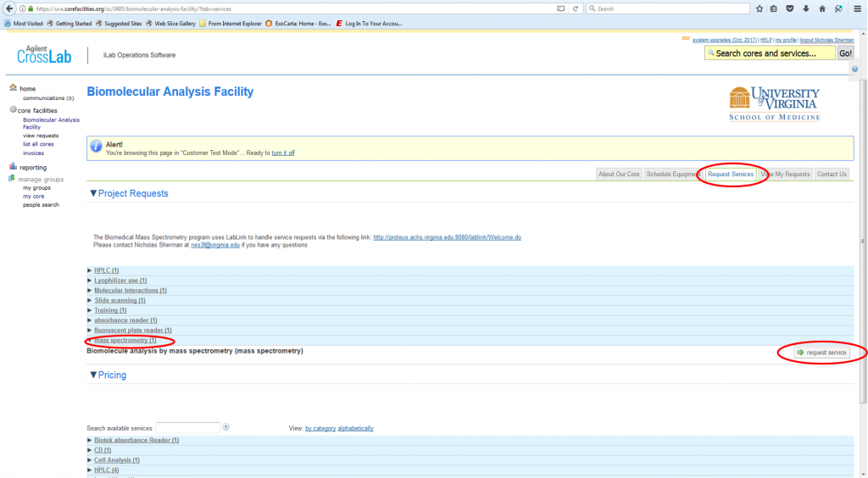Expand Slide scanning (1)

point(120,300)
